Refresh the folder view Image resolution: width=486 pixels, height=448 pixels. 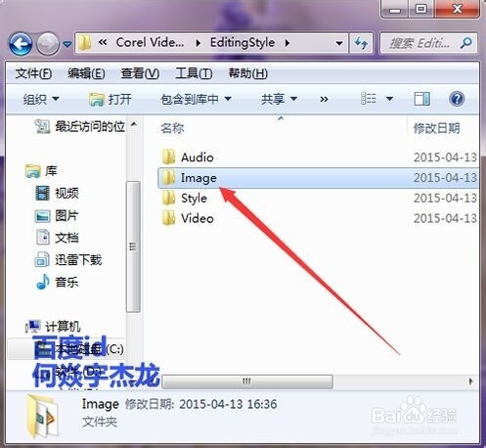[x=361, y=43]
